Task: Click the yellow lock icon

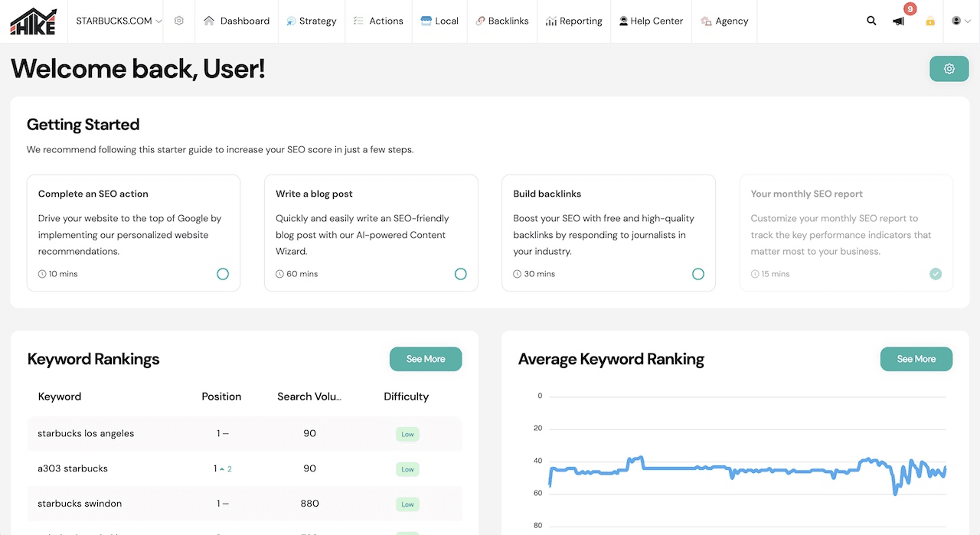Action: 930,21
